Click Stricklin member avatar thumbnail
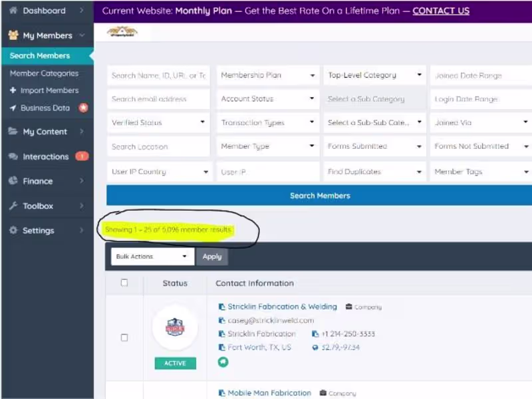 (175, 327)
